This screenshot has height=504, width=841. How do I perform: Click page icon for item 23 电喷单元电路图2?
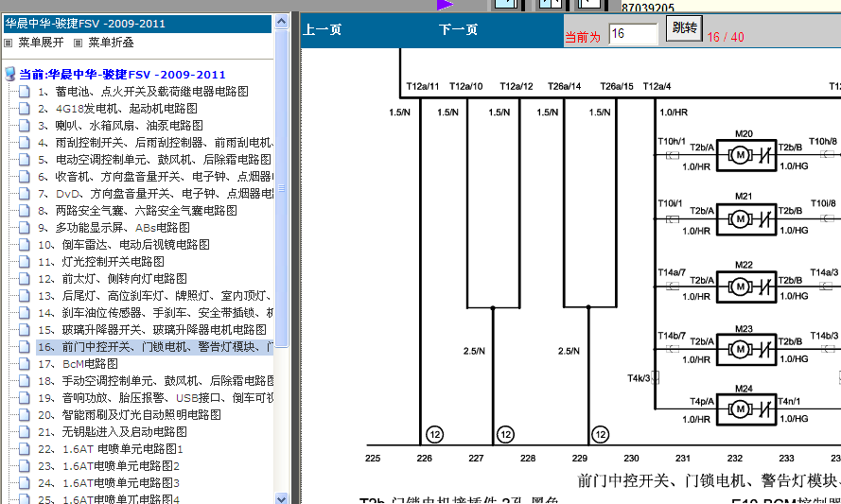25,466
